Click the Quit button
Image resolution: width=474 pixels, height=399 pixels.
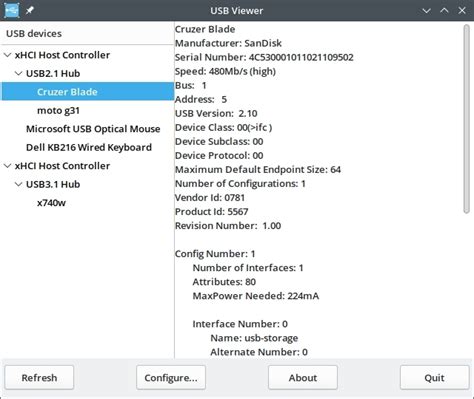point(434,378)
